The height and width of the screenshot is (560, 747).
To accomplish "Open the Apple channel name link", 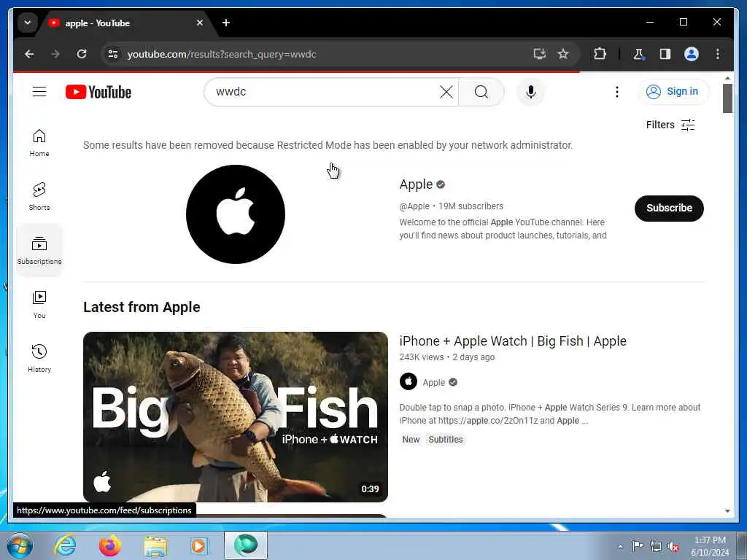I will click(x=416, y=184).
